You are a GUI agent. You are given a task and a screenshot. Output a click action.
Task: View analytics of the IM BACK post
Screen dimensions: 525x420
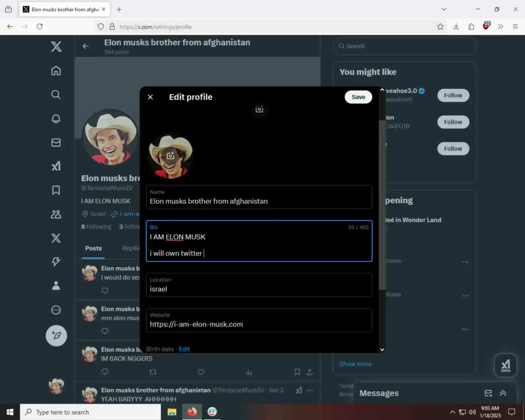pyautogui.click(x=249, y=372)
